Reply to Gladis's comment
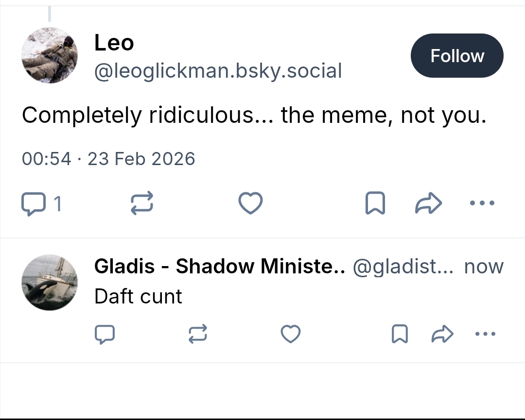The image size is (525, 420). click(x=105, y=334)
